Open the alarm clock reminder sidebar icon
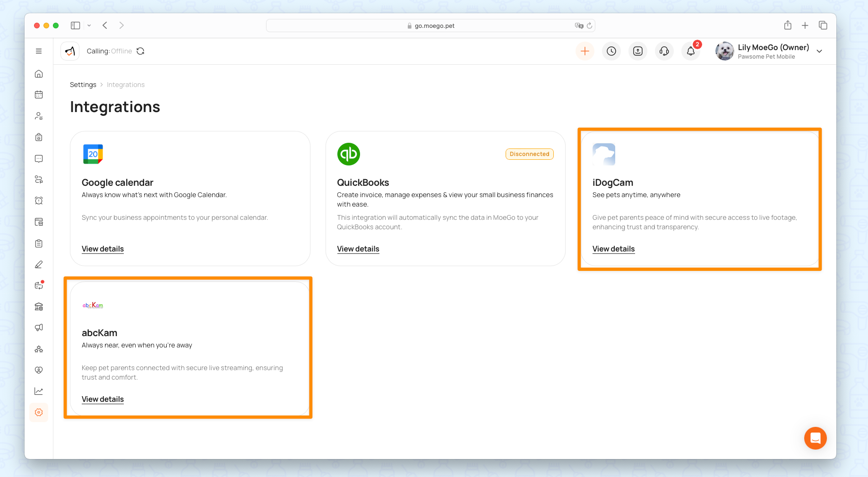Image resolution: width=868 pixels, height=477 pixels. coord(39,200)
